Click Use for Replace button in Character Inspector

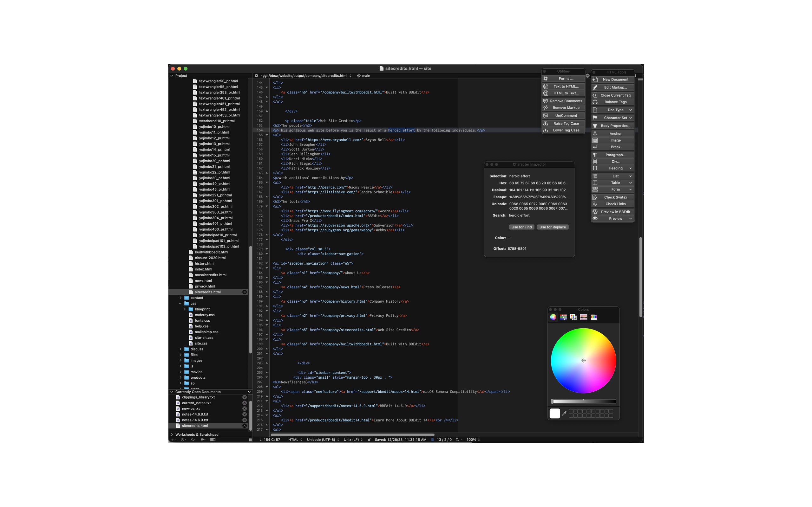552,227
